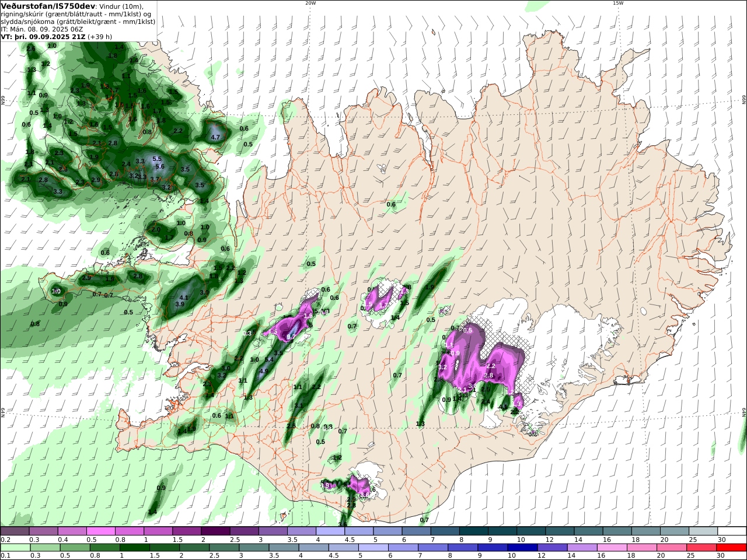Click the 5.5 precipitation value on the map
This screenshot has height=560, width=747.
(157, 159)
